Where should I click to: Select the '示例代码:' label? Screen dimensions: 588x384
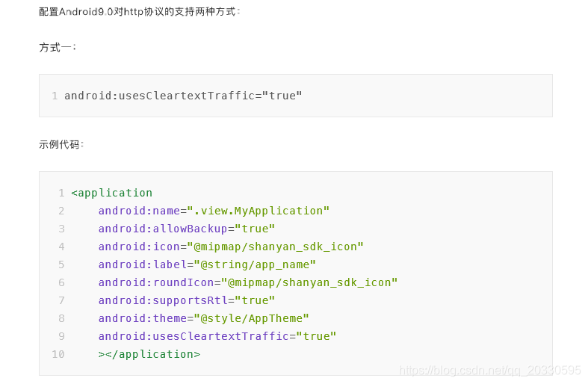61,144
